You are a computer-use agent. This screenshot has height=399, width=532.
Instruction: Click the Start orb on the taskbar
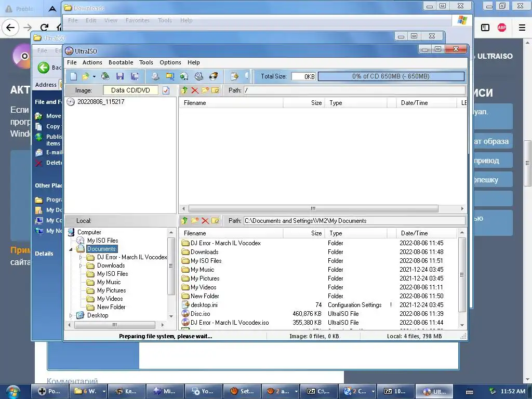[12, 392]
